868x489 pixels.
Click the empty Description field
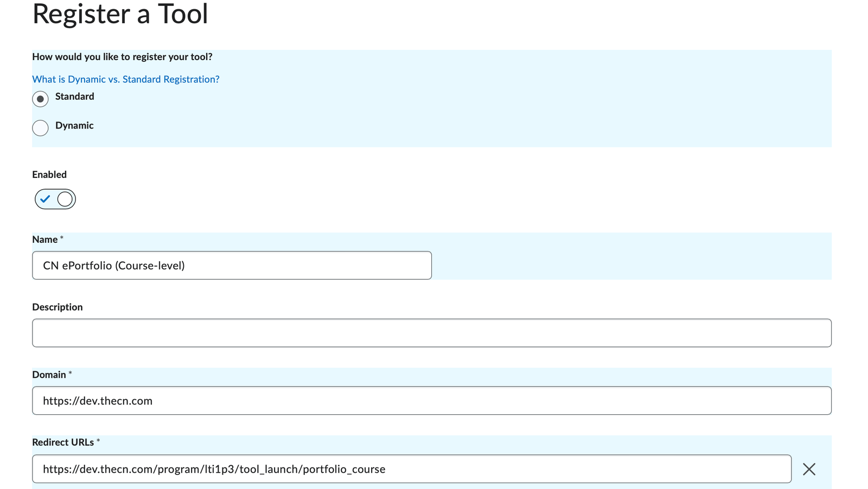click(432, 333)
